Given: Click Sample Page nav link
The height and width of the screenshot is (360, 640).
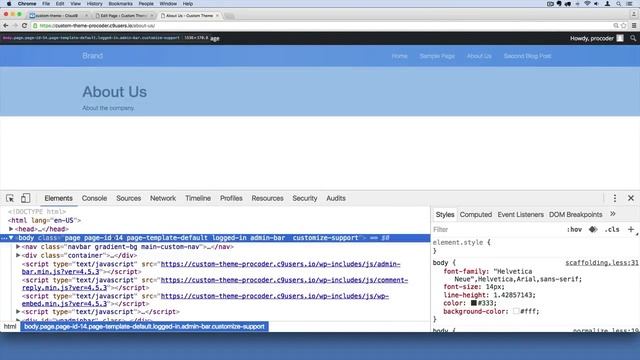Looking at the screenshot, I should (x=437, y=56).
